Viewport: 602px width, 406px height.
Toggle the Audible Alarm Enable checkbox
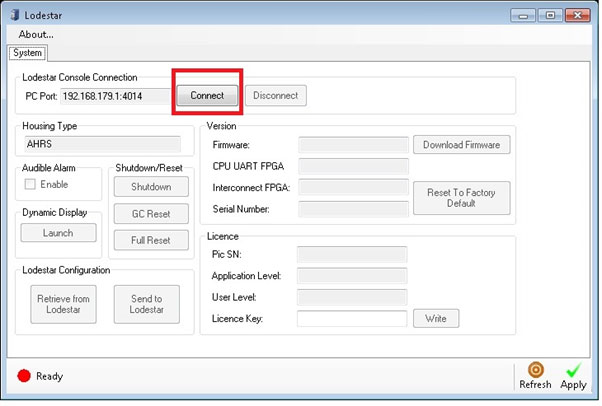(x=30, y=184)
